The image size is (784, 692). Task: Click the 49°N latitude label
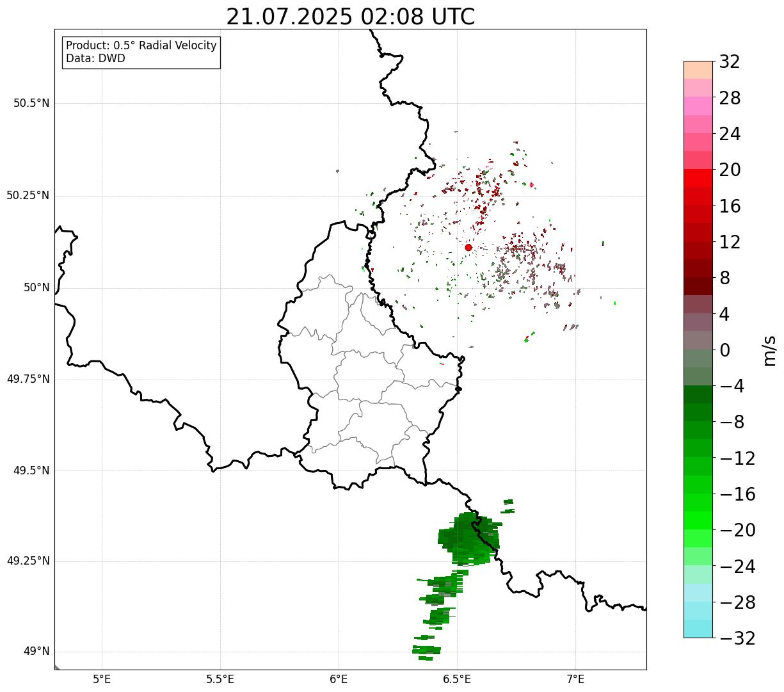point(36,652)
